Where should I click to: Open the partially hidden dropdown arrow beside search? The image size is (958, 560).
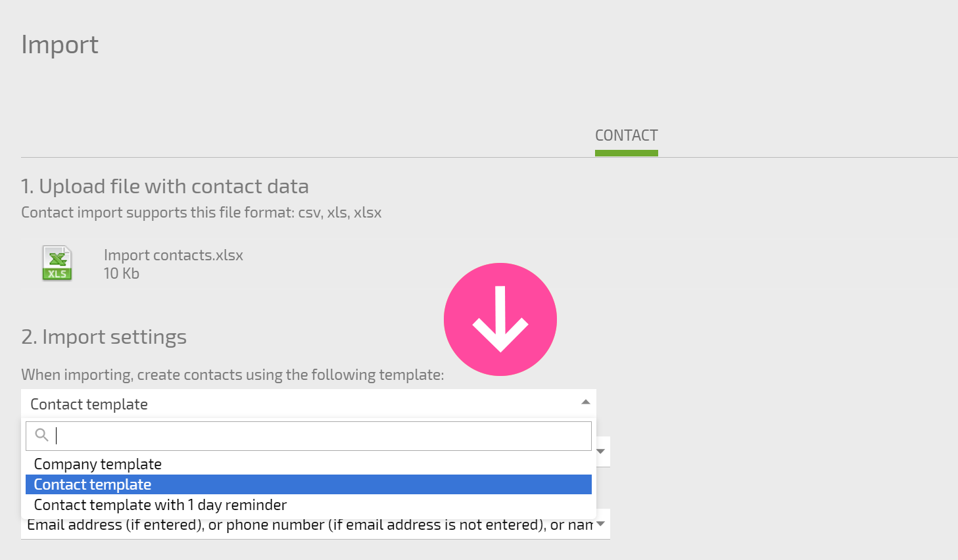601,452
